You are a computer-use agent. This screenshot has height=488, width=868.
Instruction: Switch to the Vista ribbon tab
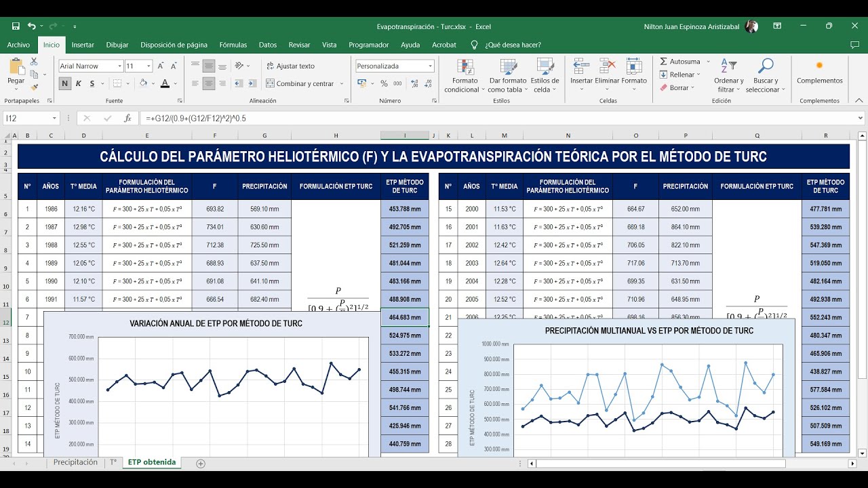tap(330, 45)
